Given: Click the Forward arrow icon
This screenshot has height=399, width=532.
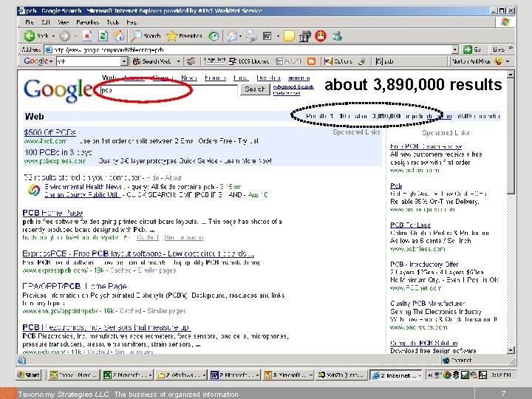Looking at the screenshot, I should tap(64, 35).
